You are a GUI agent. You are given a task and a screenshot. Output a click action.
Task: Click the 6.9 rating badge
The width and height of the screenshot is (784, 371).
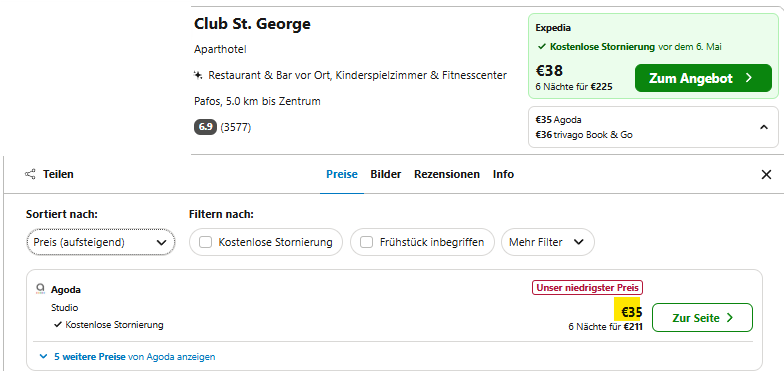tap(206, 128)
